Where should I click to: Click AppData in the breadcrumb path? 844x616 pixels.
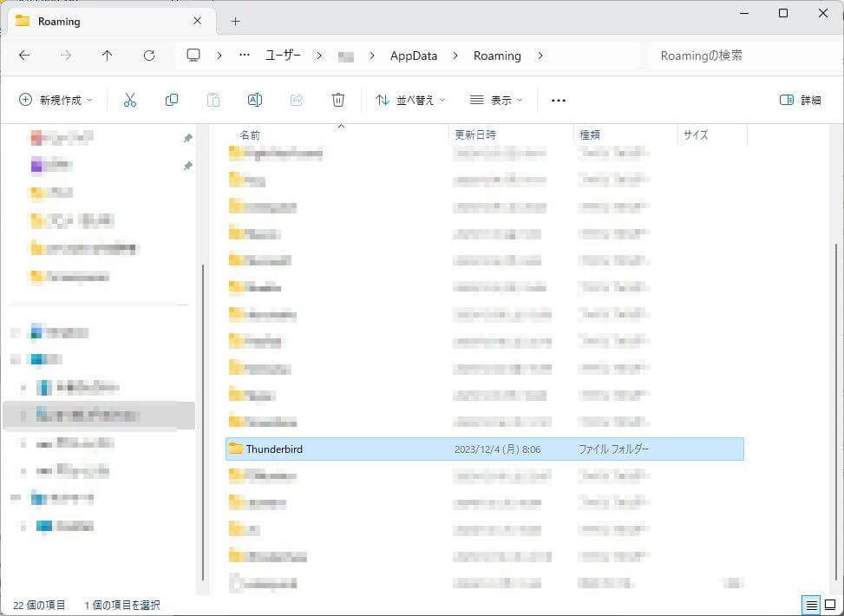pyautogui.click(x=414, y=56)
